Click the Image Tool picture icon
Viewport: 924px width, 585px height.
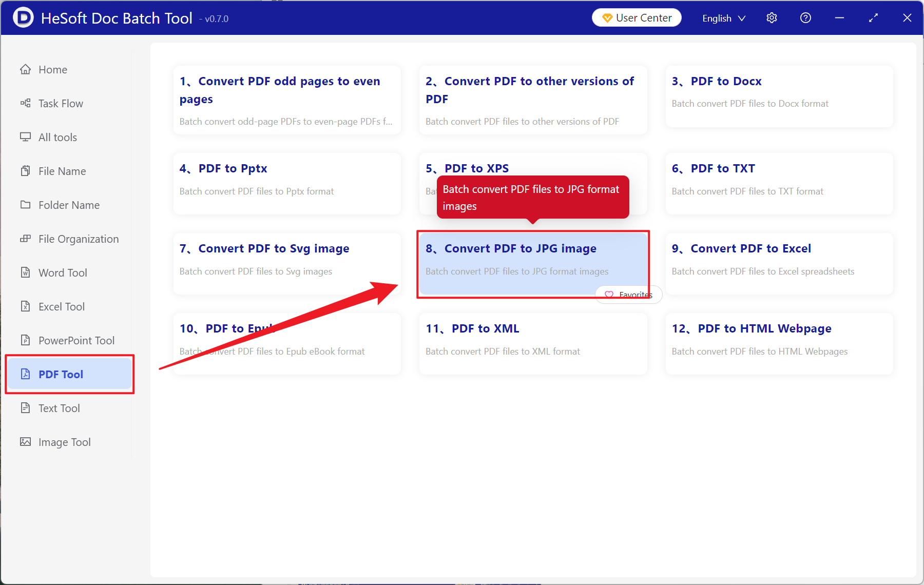coord(25,442)
